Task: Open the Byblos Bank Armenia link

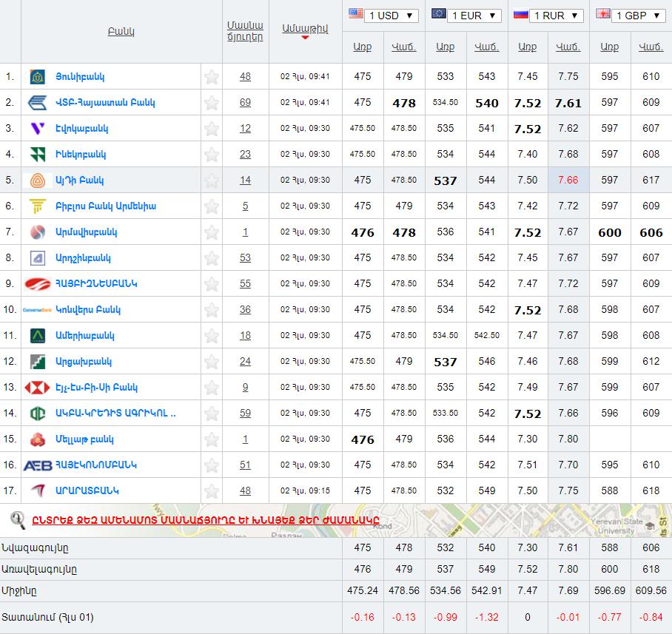Action: 106,206
